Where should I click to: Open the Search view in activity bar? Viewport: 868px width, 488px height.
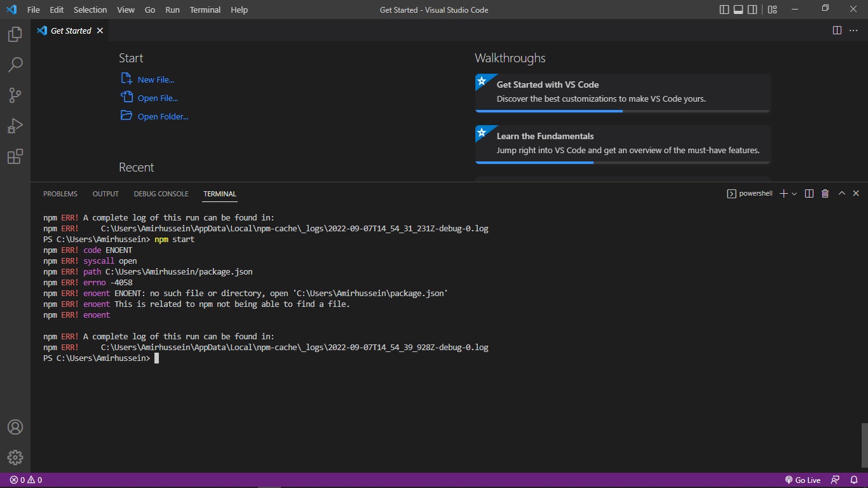tap(15, 65)
